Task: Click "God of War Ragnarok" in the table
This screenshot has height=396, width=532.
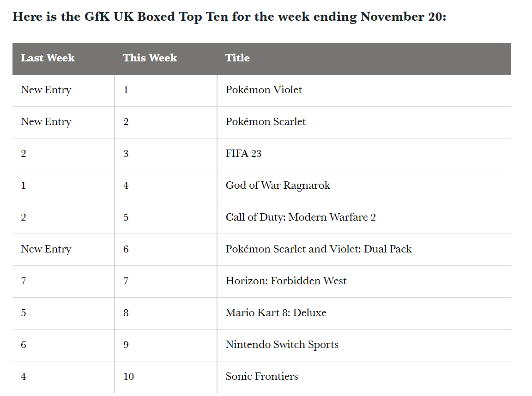Action: pyautogui.click(x=278, y=186)
